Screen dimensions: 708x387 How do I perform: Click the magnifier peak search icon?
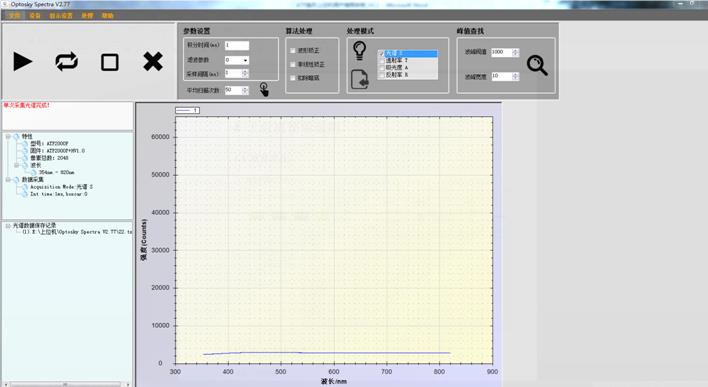click(x=537, y=65)
